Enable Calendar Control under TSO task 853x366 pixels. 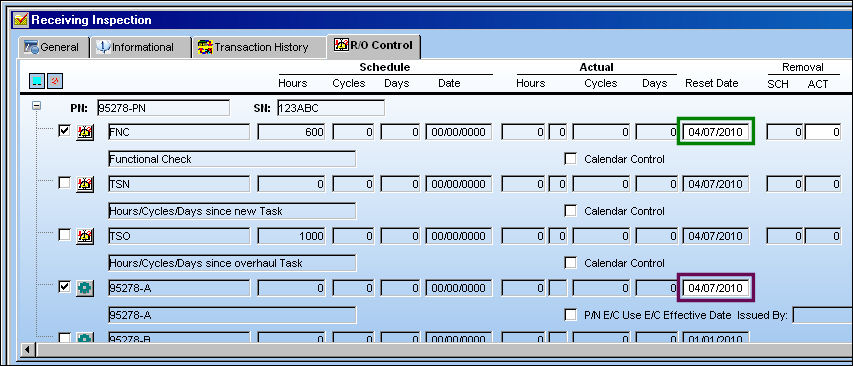pyautogui.click(x=570, y=263)
